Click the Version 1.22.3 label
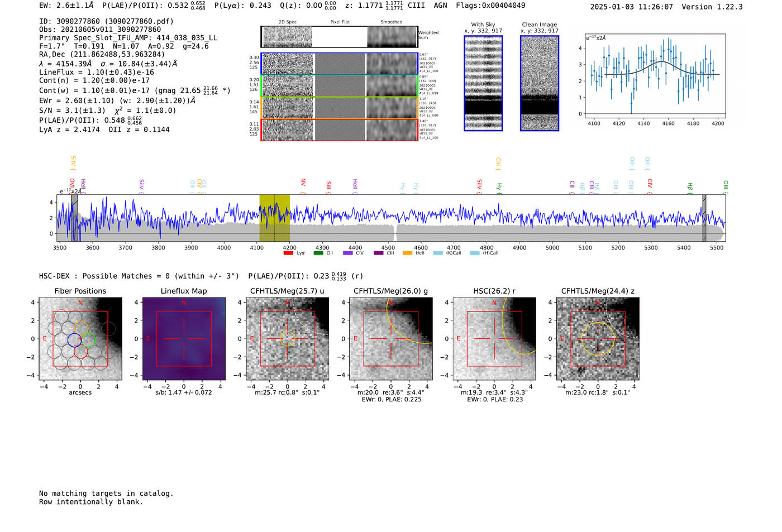This screenshot has height=532, width=782. click(x=712, y=7)
